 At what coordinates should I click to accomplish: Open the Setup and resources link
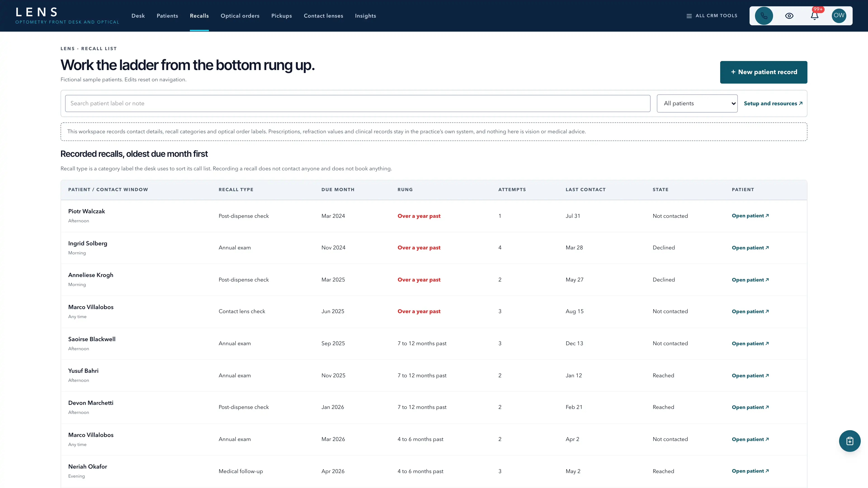(x=773, y=103)
